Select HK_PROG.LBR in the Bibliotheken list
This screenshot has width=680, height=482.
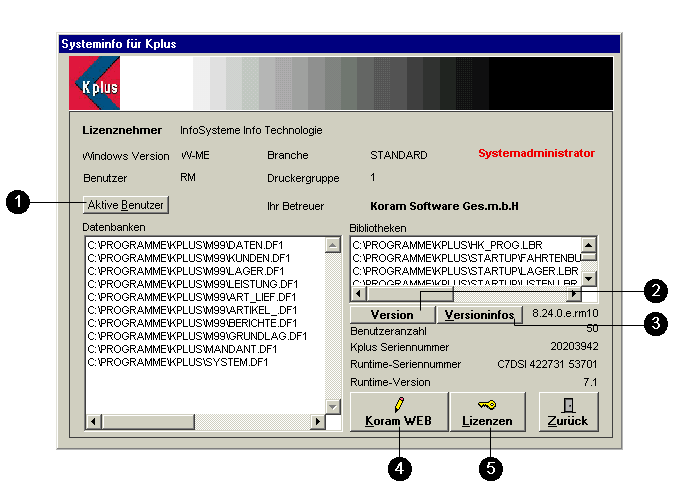[465, 245]
